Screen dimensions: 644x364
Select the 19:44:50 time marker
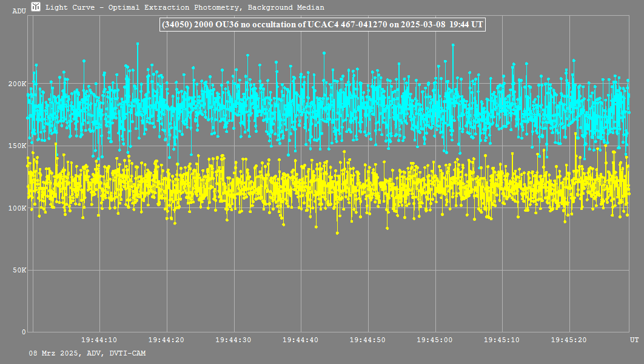point(368,340)
